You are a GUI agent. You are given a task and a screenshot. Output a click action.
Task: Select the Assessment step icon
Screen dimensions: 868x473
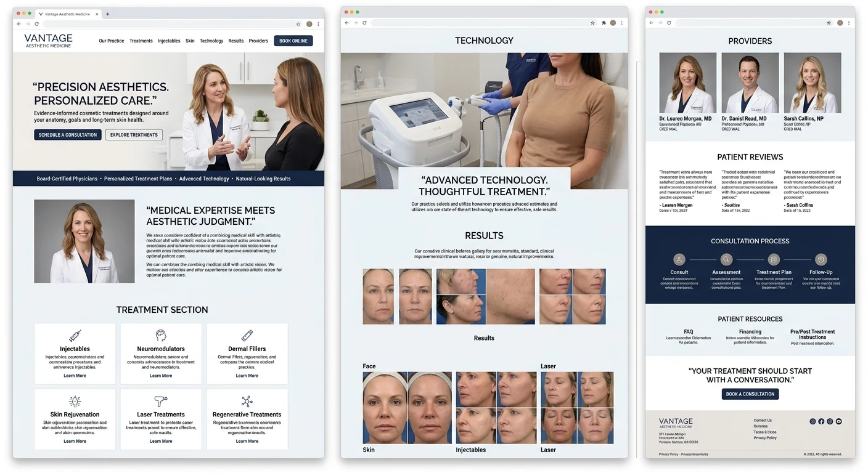coord(726,259)
